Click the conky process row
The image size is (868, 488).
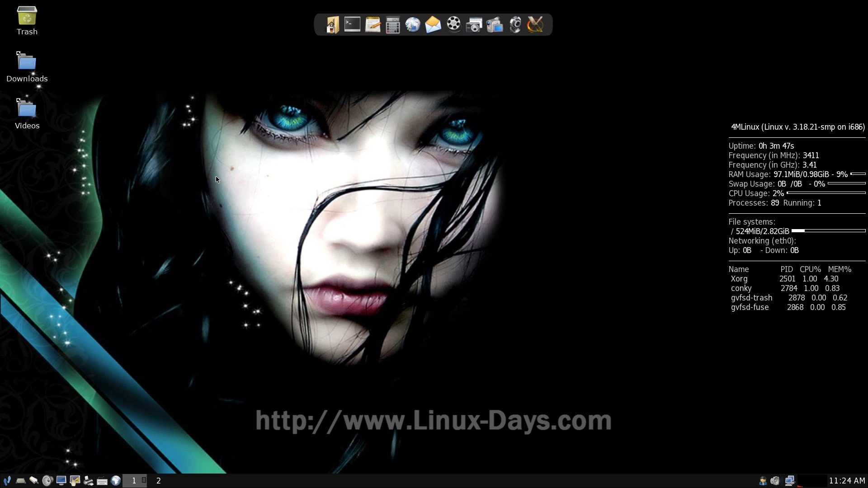point(785,288)
